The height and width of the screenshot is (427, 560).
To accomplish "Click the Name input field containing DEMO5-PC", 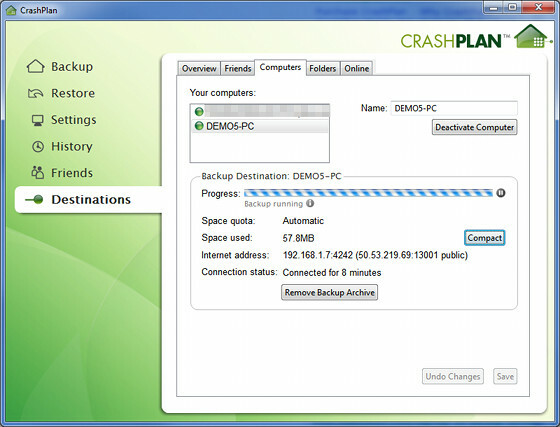I will (454, 108).
